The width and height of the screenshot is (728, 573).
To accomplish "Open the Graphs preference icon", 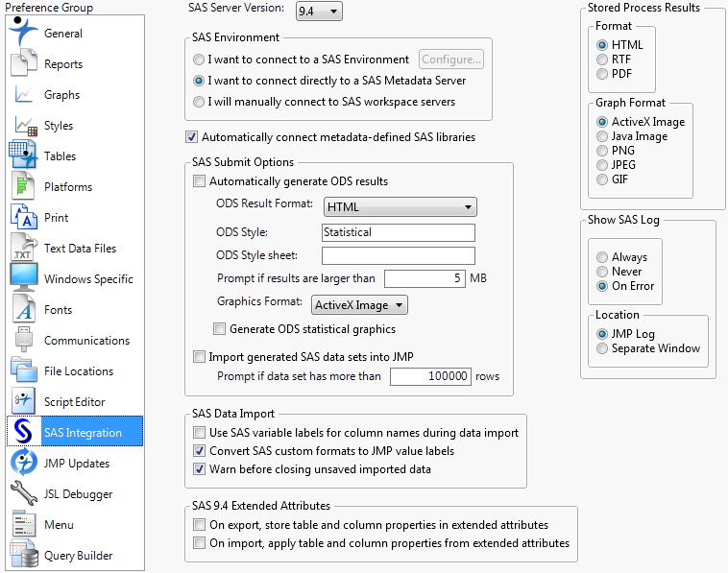I will 23,94.
